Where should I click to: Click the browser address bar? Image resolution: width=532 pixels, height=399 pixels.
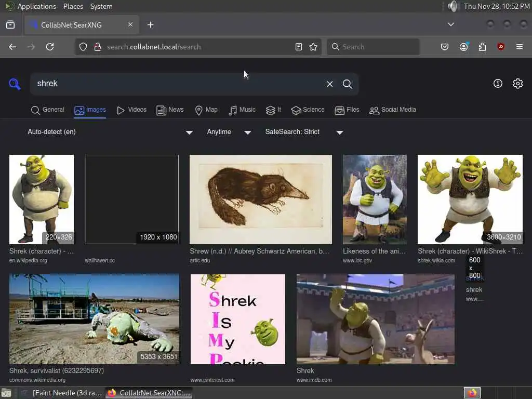(198, 47)
